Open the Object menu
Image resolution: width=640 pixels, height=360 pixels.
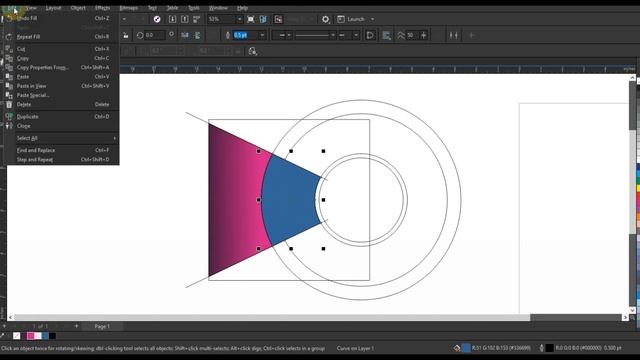78,8
